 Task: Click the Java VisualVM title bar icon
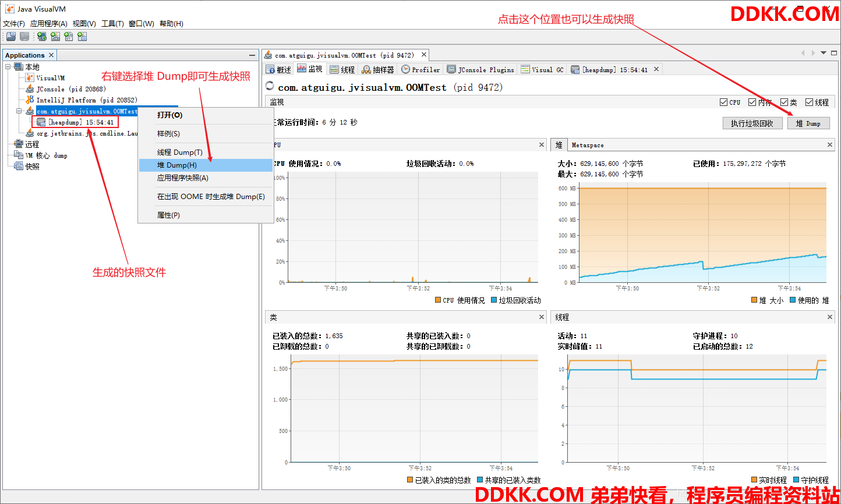[x=9, y=9]
